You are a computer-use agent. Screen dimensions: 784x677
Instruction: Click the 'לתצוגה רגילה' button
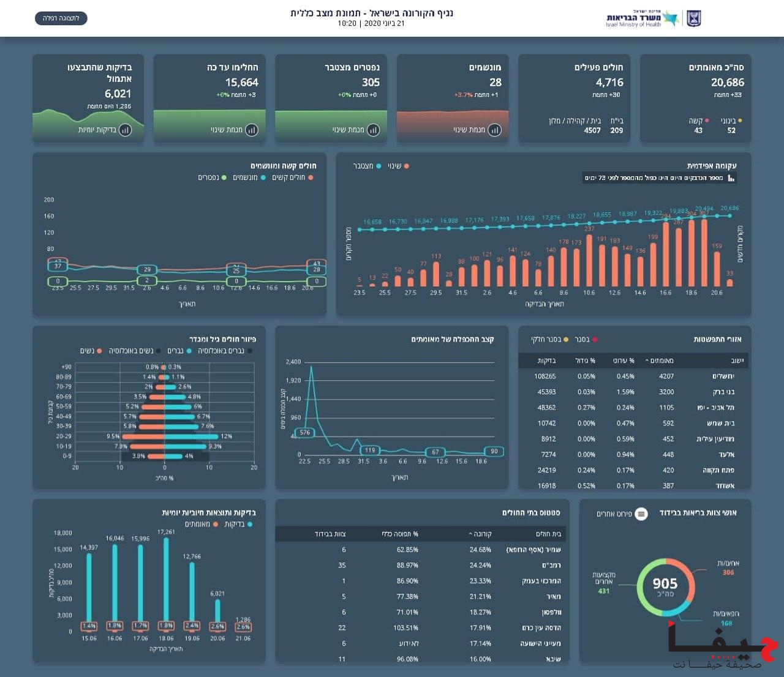(x=61, y=18)
